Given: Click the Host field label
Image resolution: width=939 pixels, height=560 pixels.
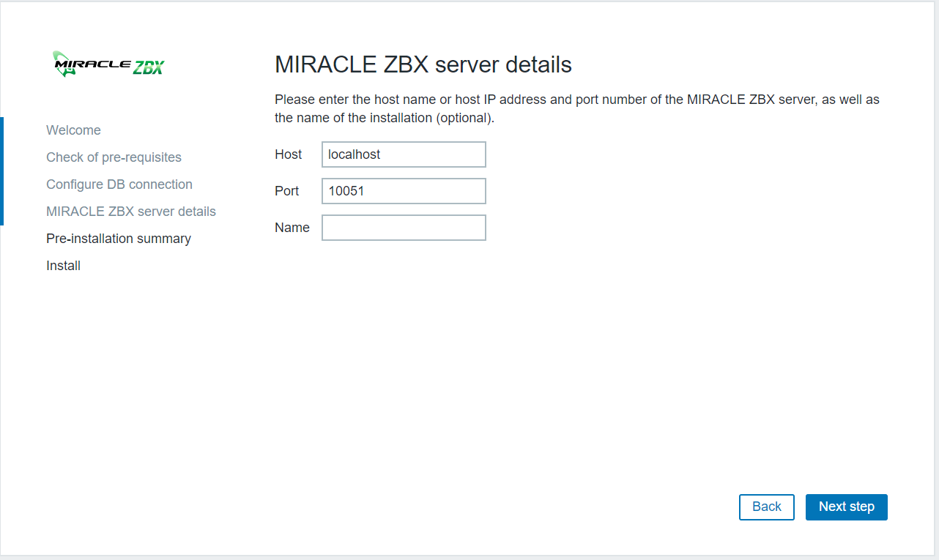Looking at the screenshot, I should (289, 154).
